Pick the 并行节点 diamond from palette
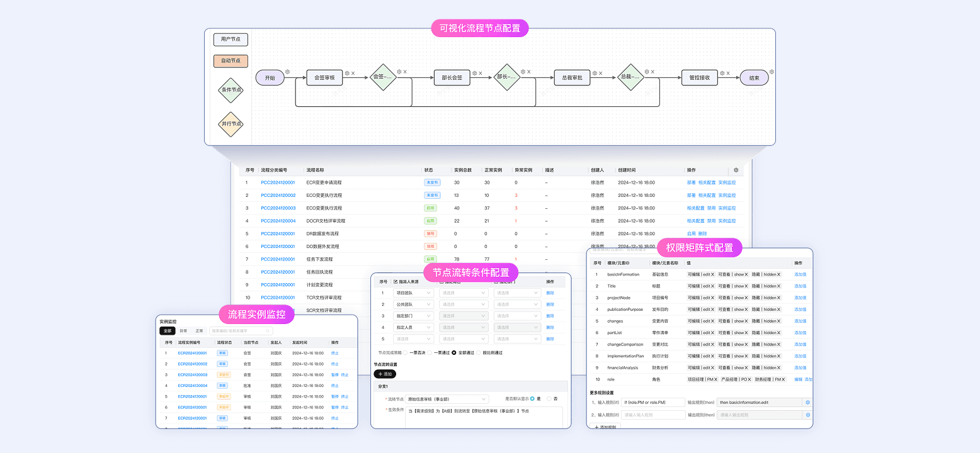This screenshot has height=453, width=980. click(231, 124)
